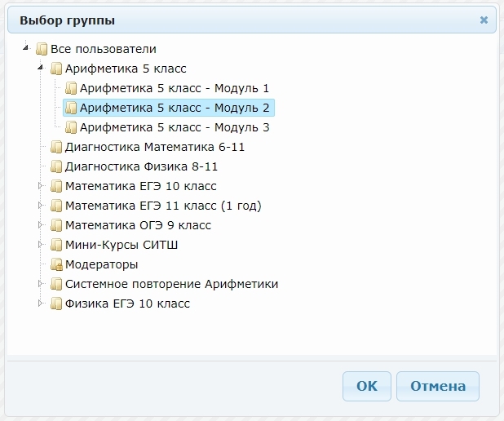Click folder icon of Диагностика Математика 6-11
The width and height of the screenshot is (504, 421).
tap(56, 147)
